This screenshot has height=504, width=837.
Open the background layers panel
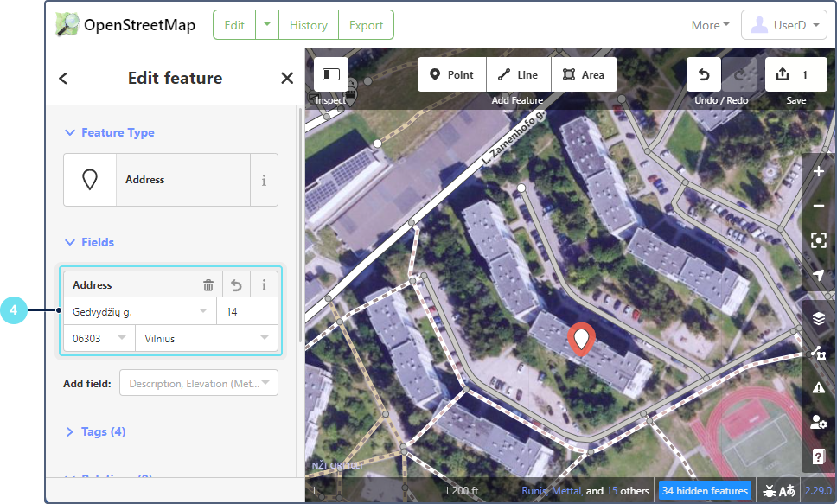818,318
